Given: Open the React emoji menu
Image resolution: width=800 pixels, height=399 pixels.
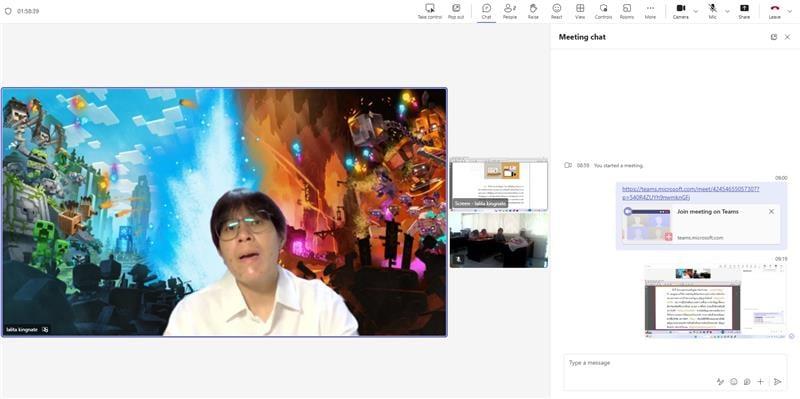Looking at the screenshot, I should click(x=557, y=11).
